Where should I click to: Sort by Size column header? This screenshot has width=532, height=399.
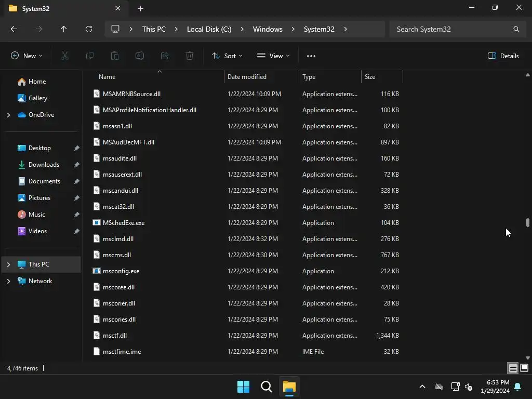[x=382, y=77]
